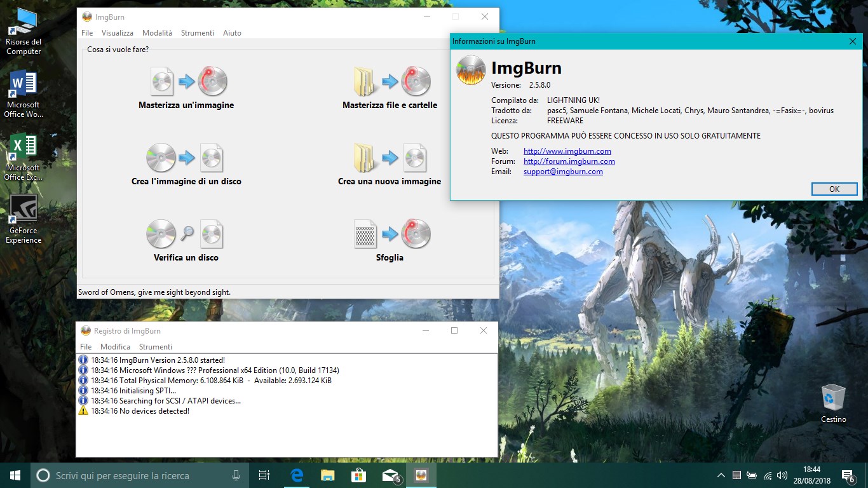
Task: Open Modifica menu in Registro window
Action: [x=115, y=347]
